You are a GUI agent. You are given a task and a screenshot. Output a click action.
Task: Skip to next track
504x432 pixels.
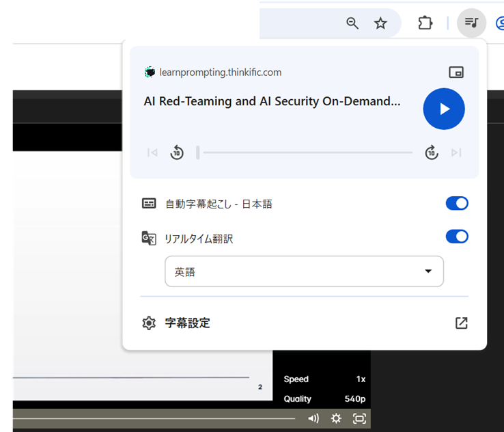456,152
